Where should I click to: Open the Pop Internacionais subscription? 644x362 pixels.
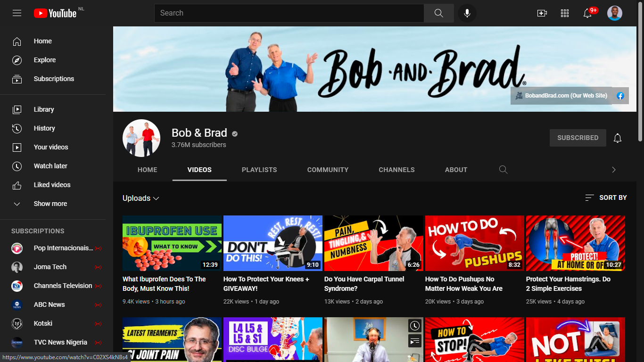coord(57,248)
